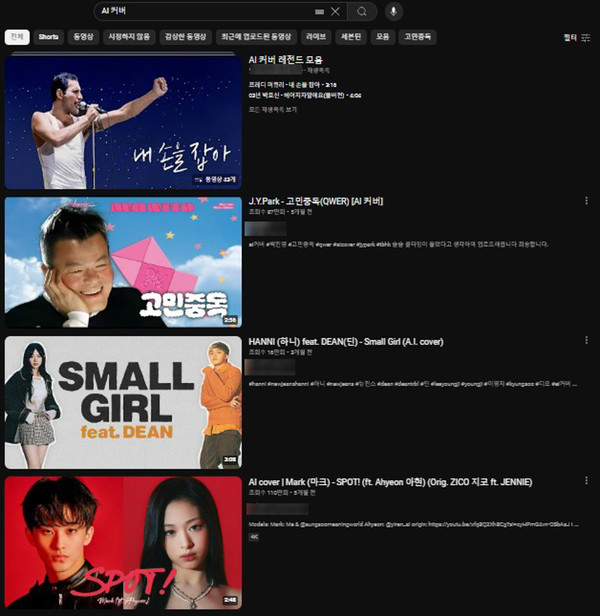Viewport: 600px width, 616px height.
Task: Click the search magnifier button
Action: (x=362, y=11)
